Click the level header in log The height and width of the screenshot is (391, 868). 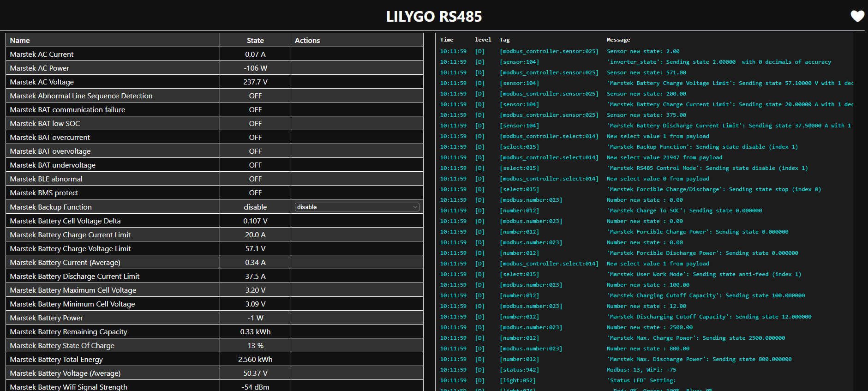(x=483, y=40)
